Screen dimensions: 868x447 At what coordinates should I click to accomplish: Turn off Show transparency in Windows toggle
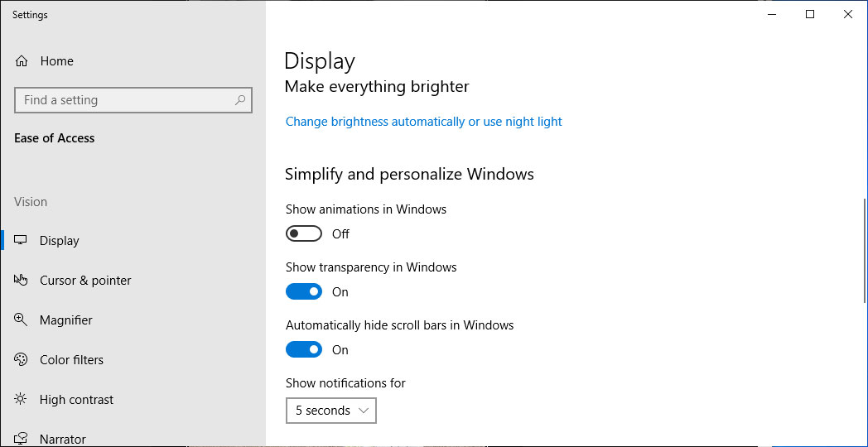(x=304, y=291)
